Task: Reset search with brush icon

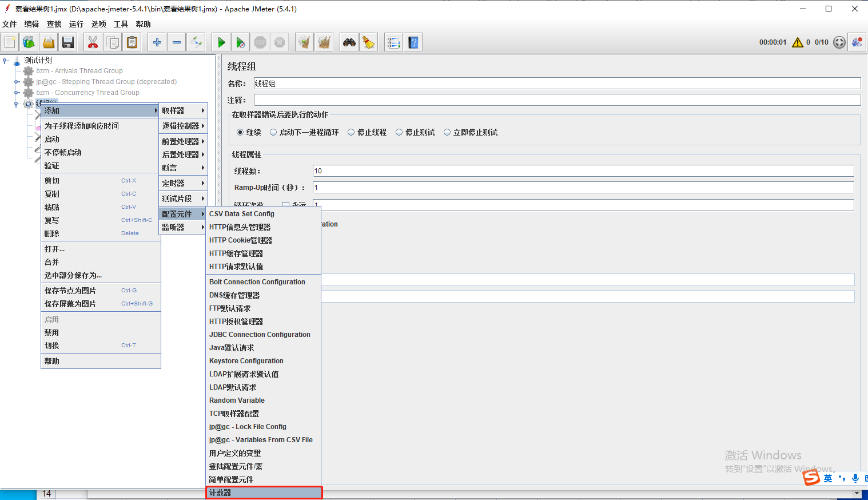Action: [369, 42]
